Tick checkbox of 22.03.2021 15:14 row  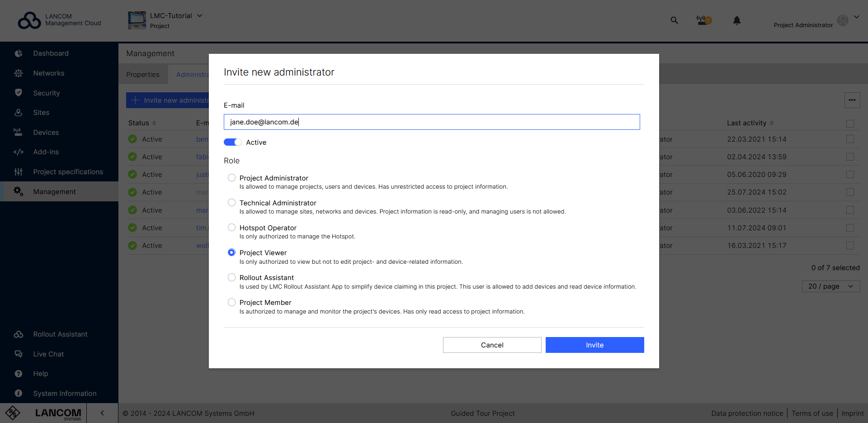[x=850, y=139]
